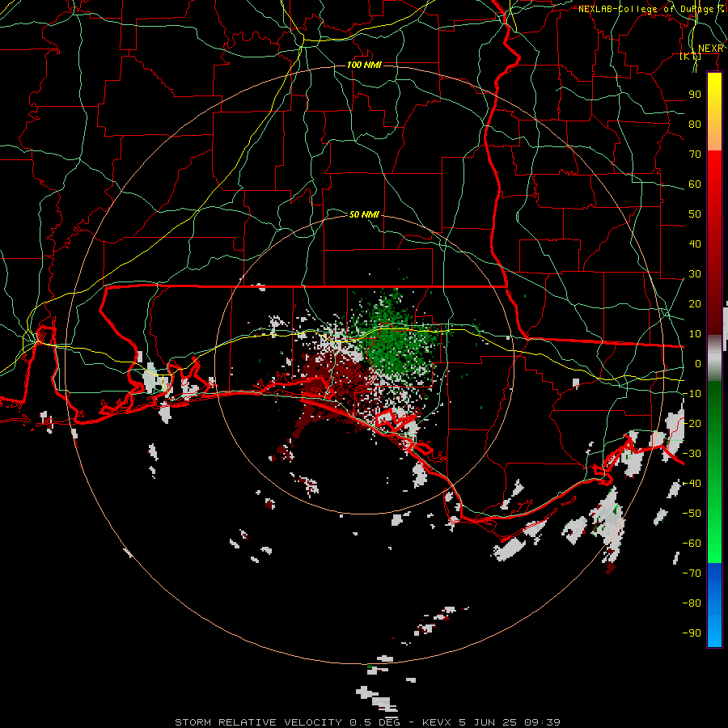
Task: Pick the yellow-orange segment of the color bar
Action: (x=714, y=112)
